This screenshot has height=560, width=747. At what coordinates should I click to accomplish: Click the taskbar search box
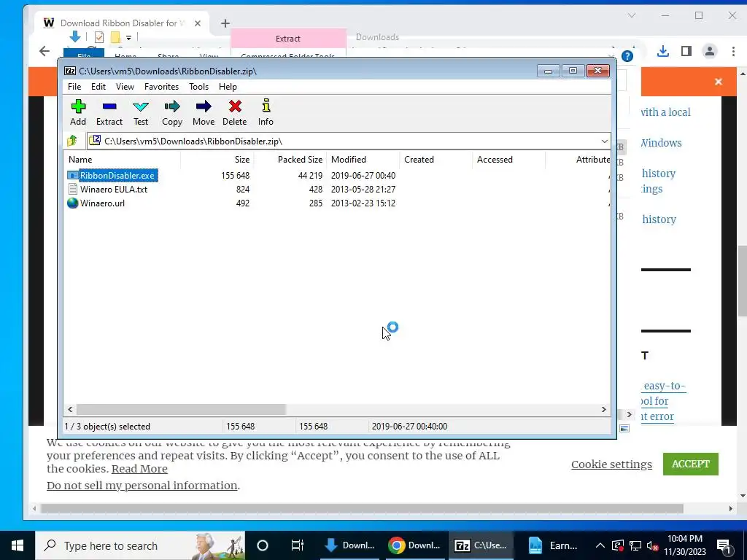click(x=140, y=545)
